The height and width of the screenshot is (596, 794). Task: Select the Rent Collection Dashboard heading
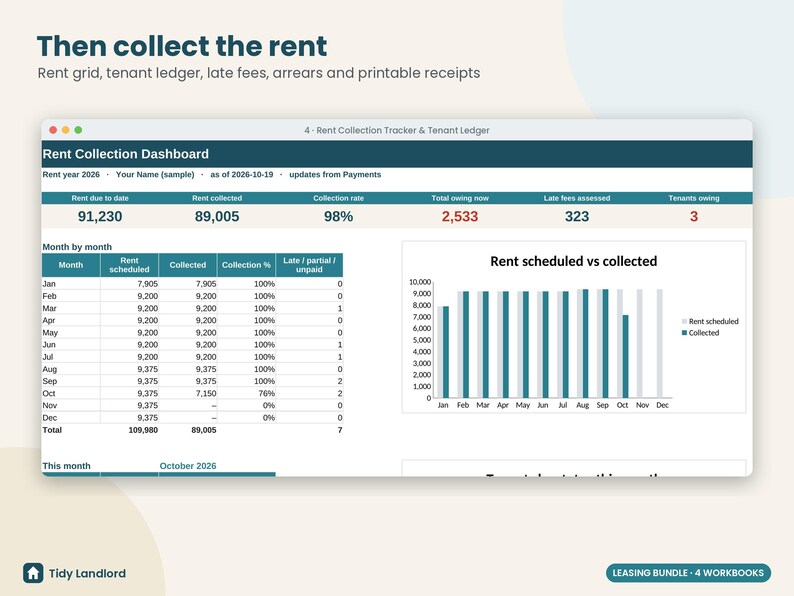[x=126, y=154]
